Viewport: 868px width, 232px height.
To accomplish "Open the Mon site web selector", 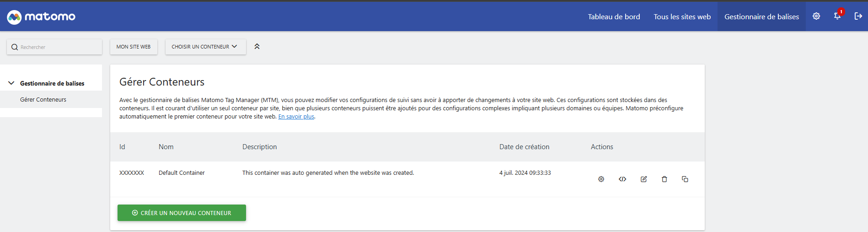I will point(134,47).
